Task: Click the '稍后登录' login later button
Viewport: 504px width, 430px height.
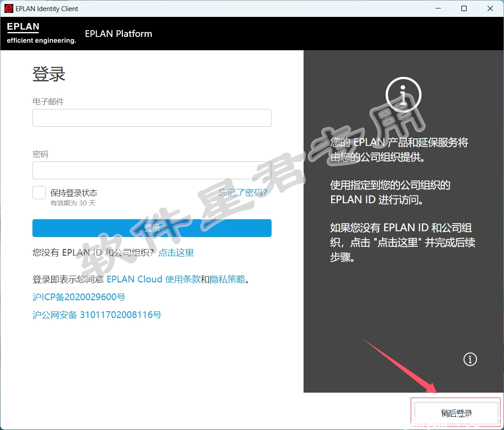Action: tap(456, 413)
